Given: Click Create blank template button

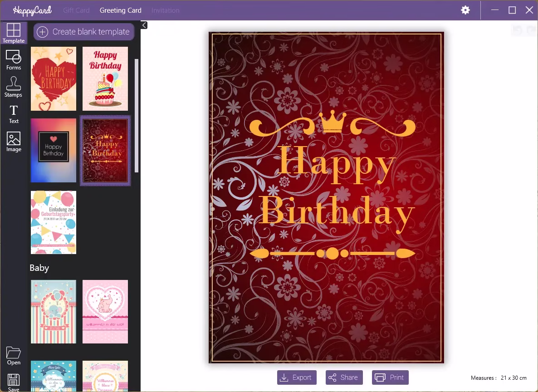Looking at the screenshot, I should click(x=84, y=32).
